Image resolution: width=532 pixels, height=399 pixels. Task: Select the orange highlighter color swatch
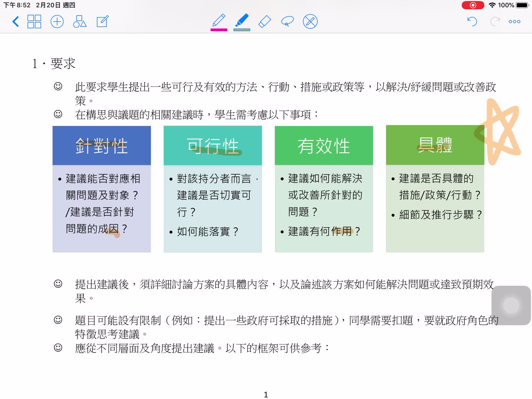click(241, 29)
